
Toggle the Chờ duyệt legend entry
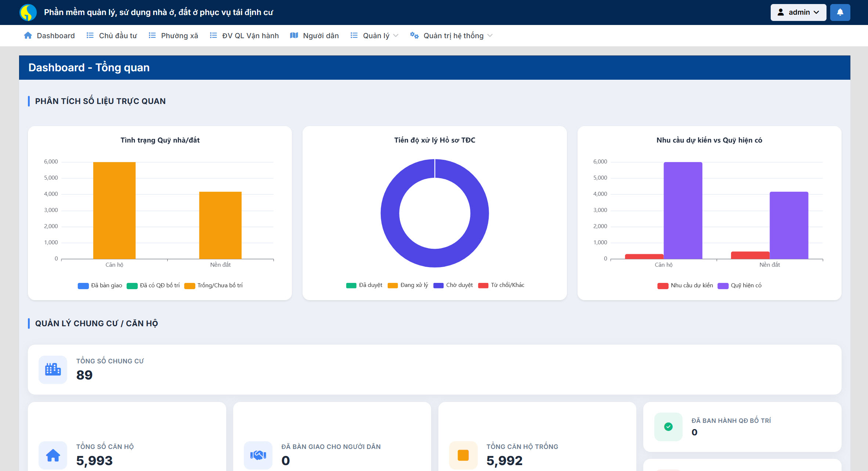tap(453, 285)
